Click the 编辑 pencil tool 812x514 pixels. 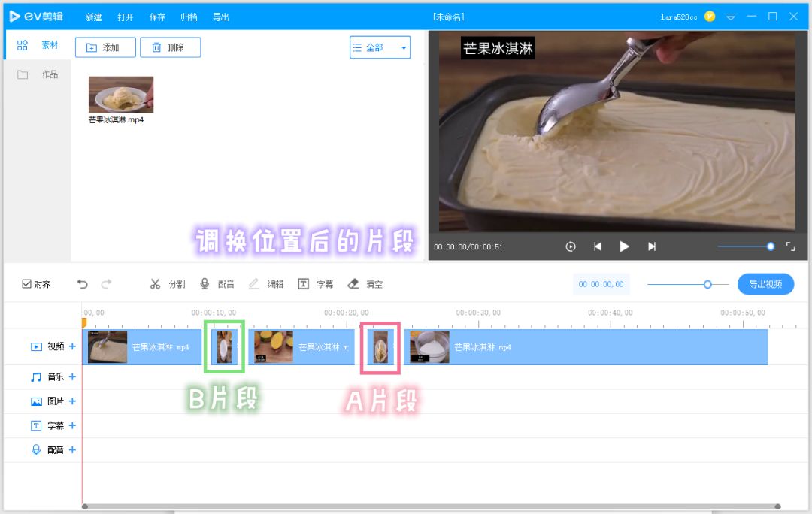(x=266, y=283)
